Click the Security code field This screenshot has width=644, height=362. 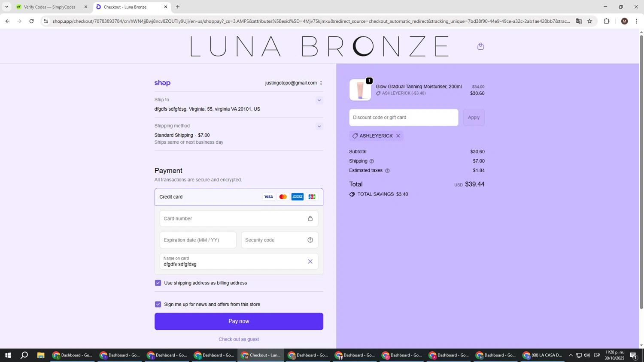click(x=279, y=240)
